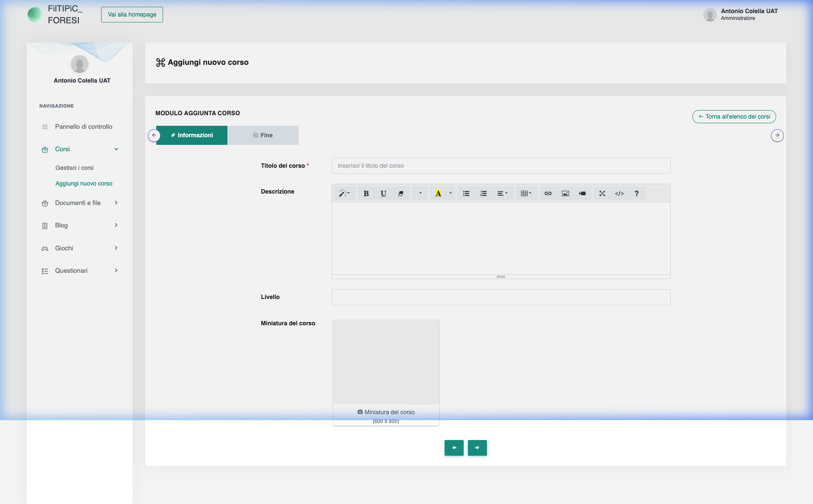Open the editor help question mark

coord(636,194)
